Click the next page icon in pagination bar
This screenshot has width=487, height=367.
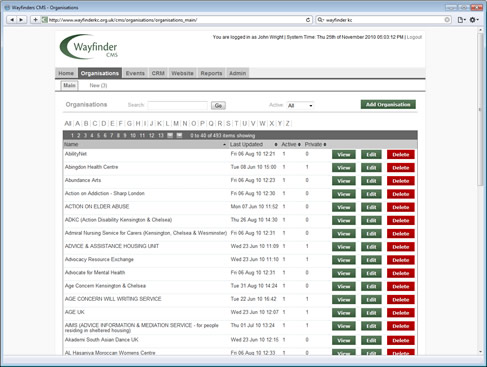pos(170,135)
